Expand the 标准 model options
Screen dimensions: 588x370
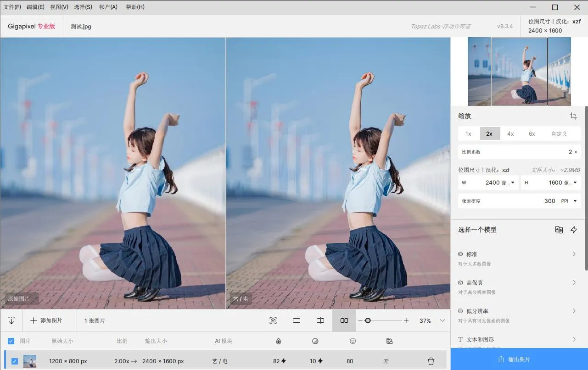click(x=574, y=254)
